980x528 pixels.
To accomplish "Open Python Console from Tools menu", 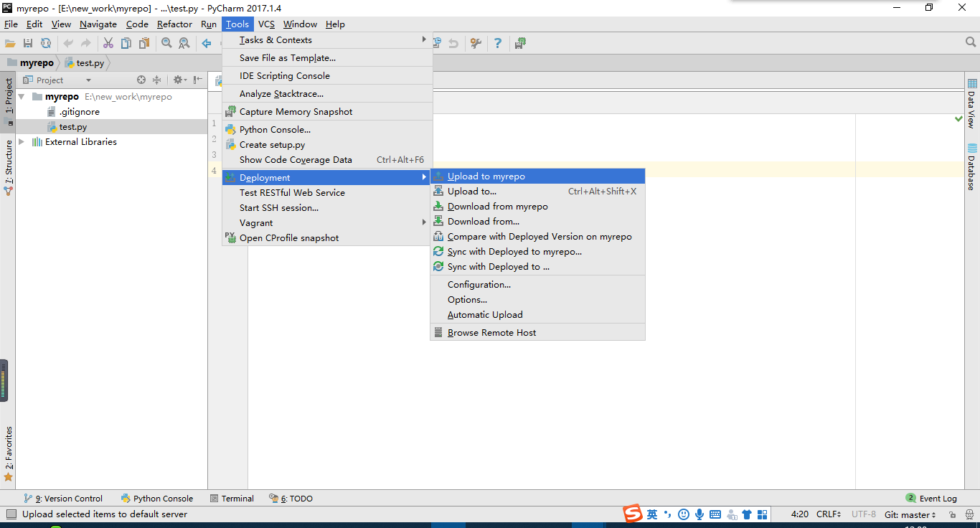I will [327, 130].
